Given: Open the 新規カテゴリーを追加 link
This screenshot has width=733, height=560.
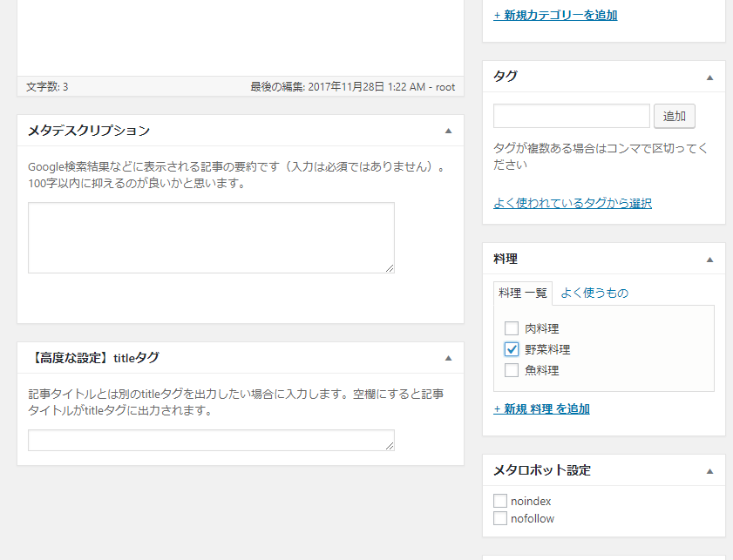Looking at the screenshot, I should (555, 15).
